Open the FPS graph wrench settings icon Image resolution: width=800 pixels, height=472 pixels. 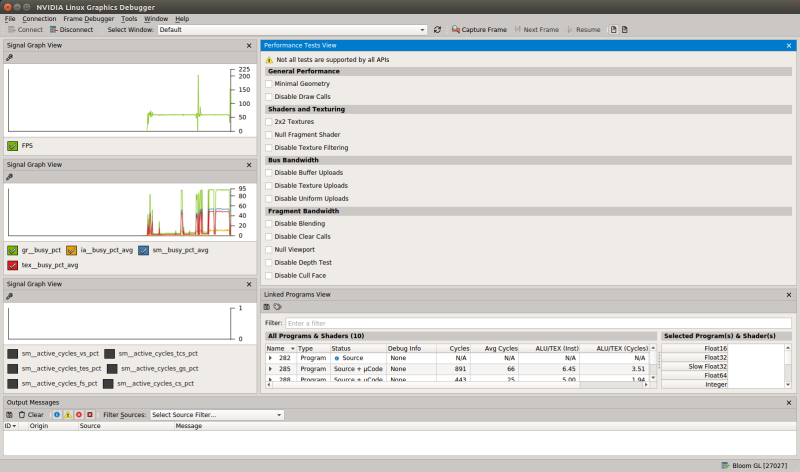click(x=10, y=58)
